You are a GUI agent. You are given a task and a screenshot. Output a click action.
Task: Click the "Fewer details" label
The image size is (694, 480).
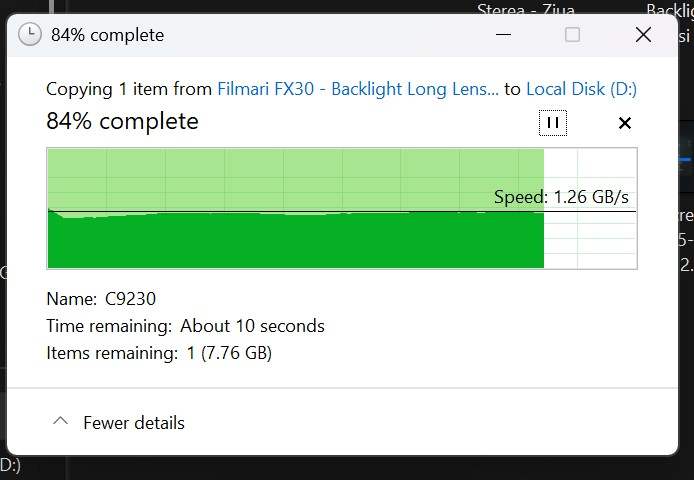pos(134,423)
